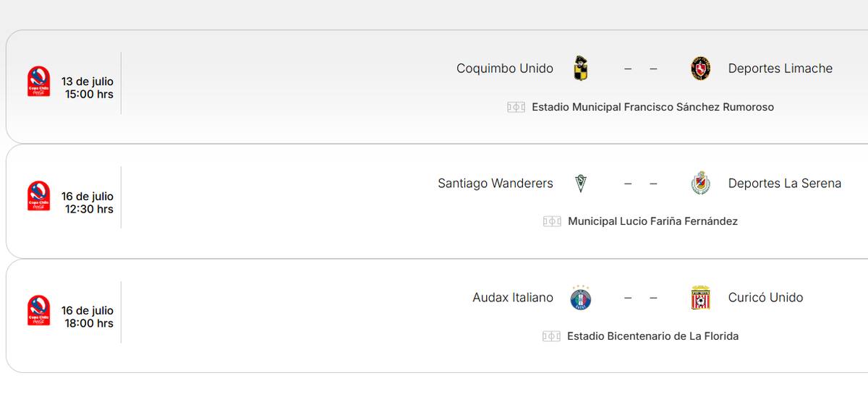Click Copa Chile logo for 18:00 hrs match
Screen dimensions: 868x399
tap(38, 311)
